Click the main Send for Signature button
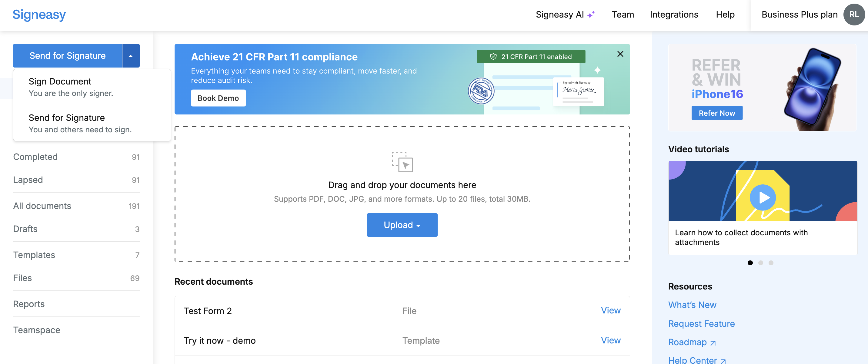The height and width of the screenshot is (364, 868). point(68,56)
